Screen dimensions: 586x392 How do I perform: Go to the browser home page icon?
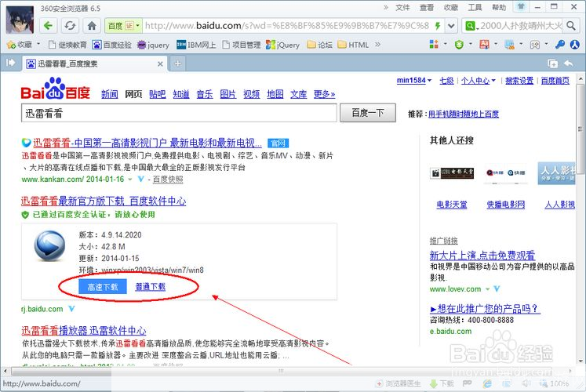click(x=92, y=26)
